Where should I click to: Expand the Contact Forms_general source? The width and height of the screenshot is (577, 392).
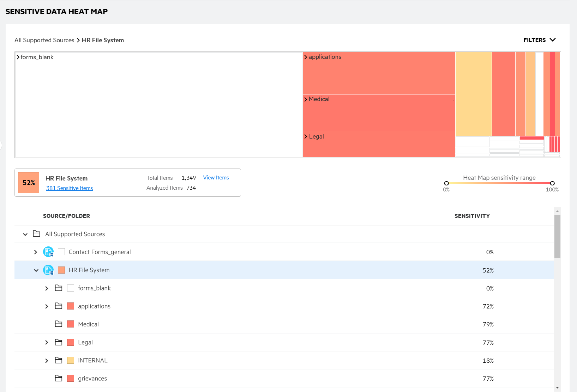pos(36,252)
